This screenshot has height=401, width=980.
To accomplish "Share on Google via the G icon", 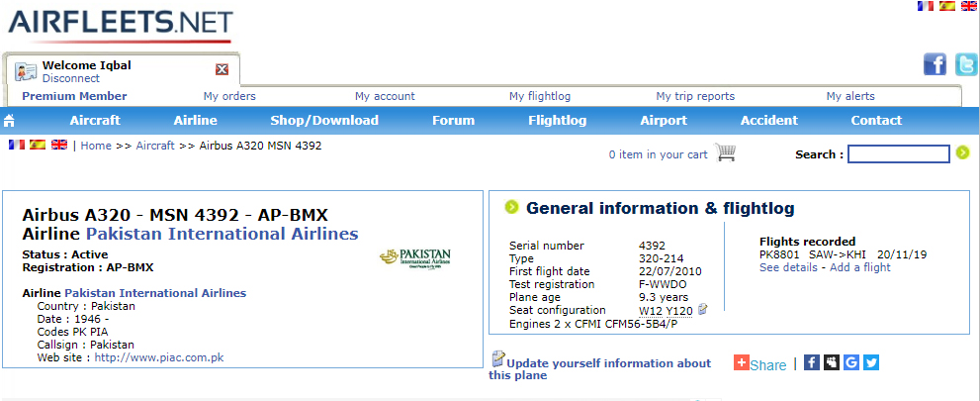I will 850,362.
